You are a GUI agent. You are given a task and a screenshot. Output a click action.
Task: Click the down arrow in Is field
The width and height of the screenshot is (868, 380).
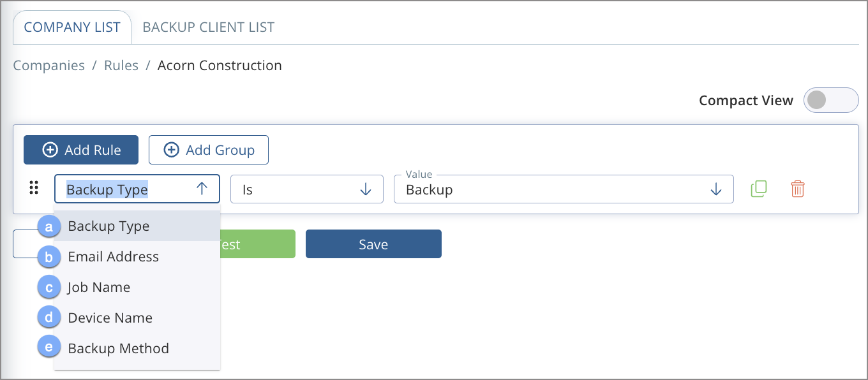[x=366, y=189]
